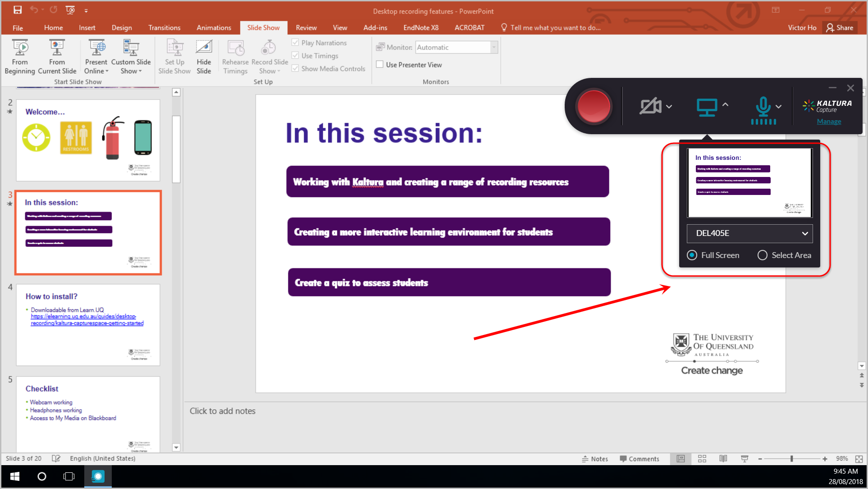This screenshot has width=868, height=489.
Task: Toggle the camera icon in Kaltura toolbar
Action: [649, 105]
